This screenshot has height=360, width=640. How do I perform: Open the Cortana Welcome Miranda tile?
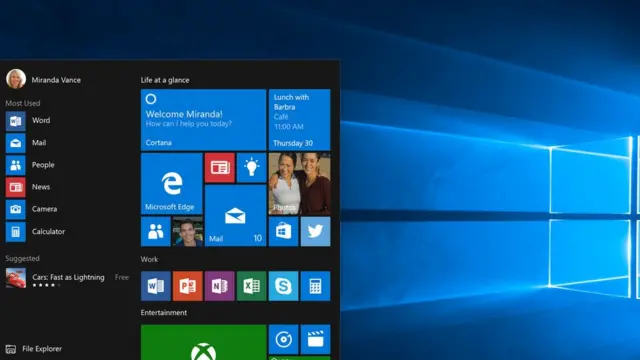(203, 120)
